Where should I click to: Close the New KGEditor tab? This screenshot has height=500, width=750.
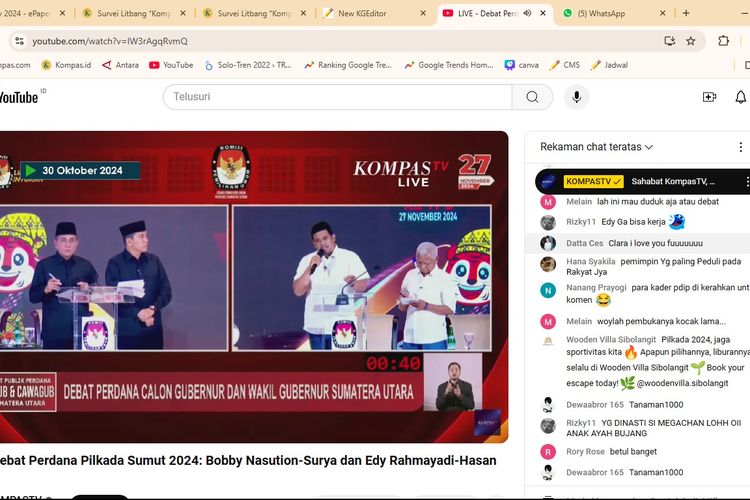pyautogui.click(x=423, y=13)
